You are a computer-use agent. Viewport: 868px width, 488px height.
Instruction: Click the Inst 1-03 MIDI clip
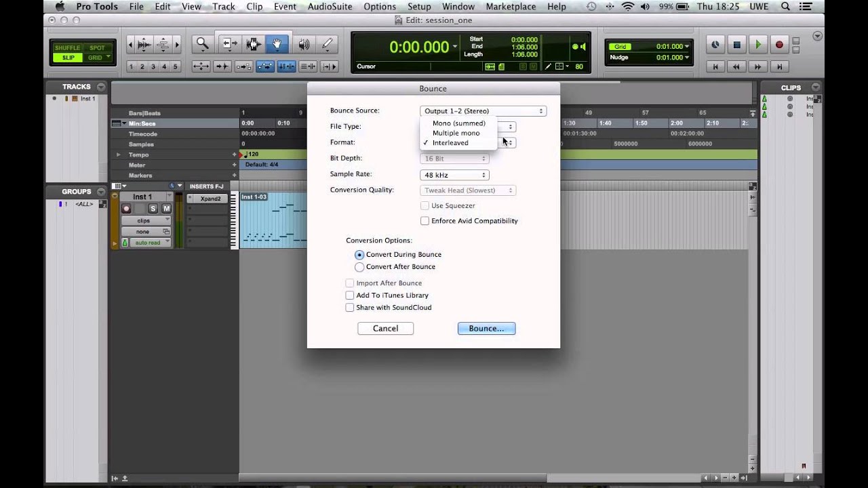point(273,220)
